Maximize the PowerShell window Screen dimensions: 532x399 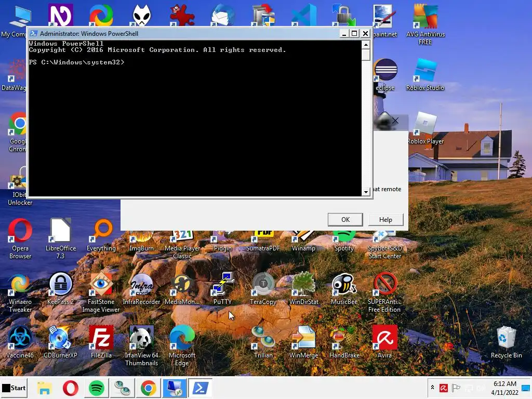pos(354,33)
